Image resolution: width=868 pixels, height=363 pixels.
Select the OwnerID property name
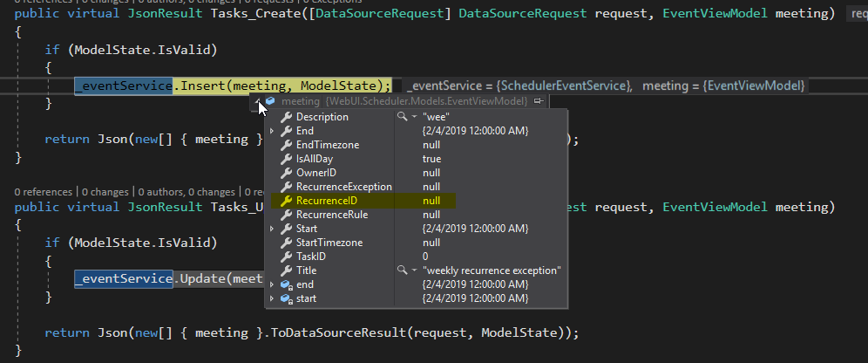(316, 173)
